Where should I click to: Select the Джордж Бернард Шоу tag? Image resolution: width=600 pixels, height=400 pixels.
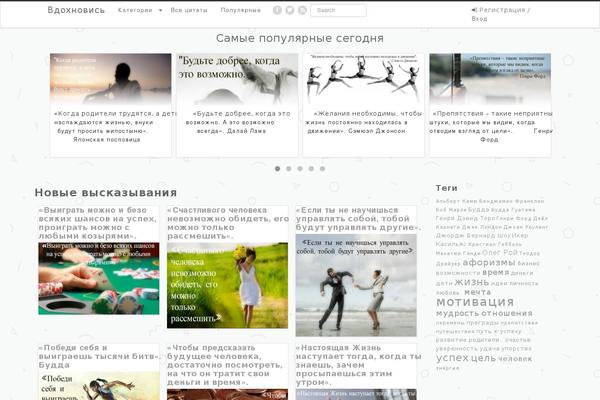474,235
